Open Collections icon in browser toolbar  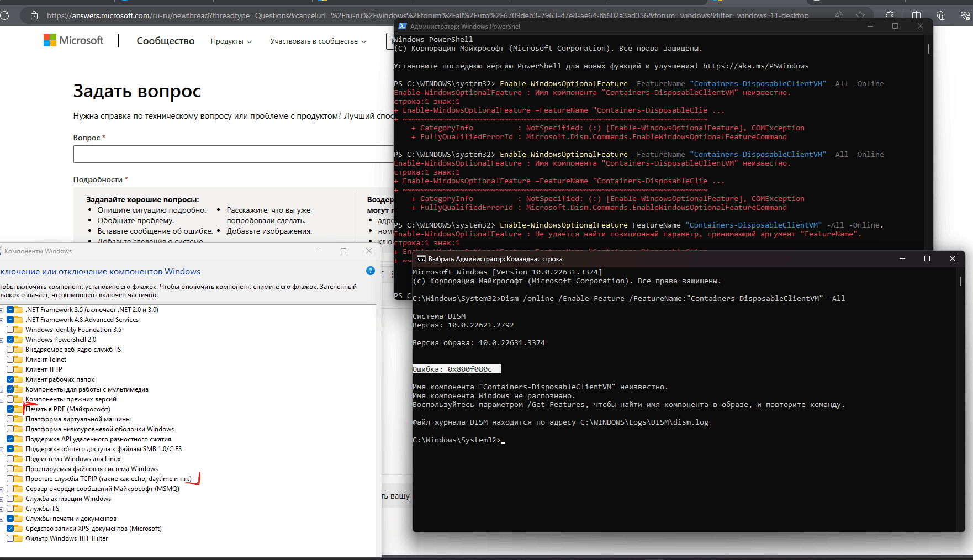[941, 15]
